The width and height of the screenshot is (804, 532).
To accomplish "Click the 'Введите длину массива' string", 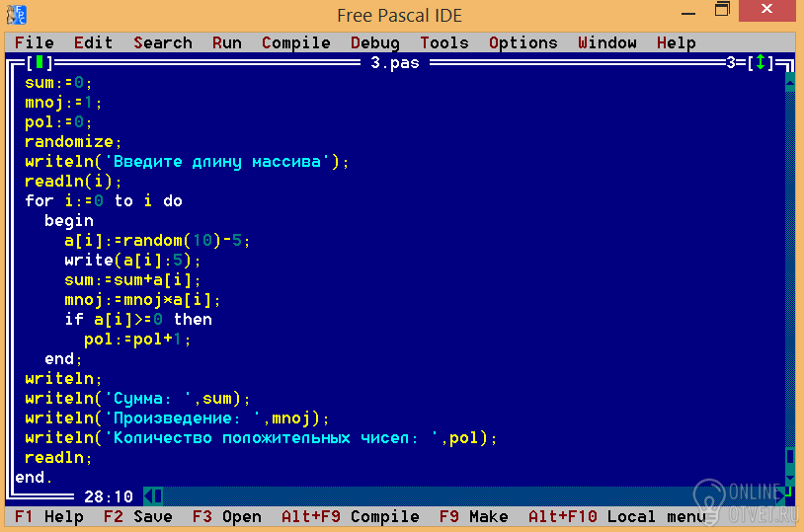I will (217, 162).
